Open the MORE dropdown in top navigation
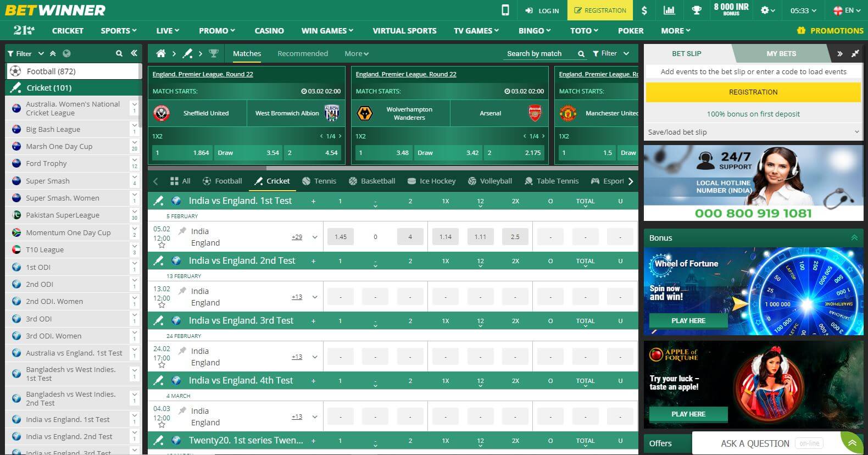Viewport: 868px width, 455px height. [676, 31]
